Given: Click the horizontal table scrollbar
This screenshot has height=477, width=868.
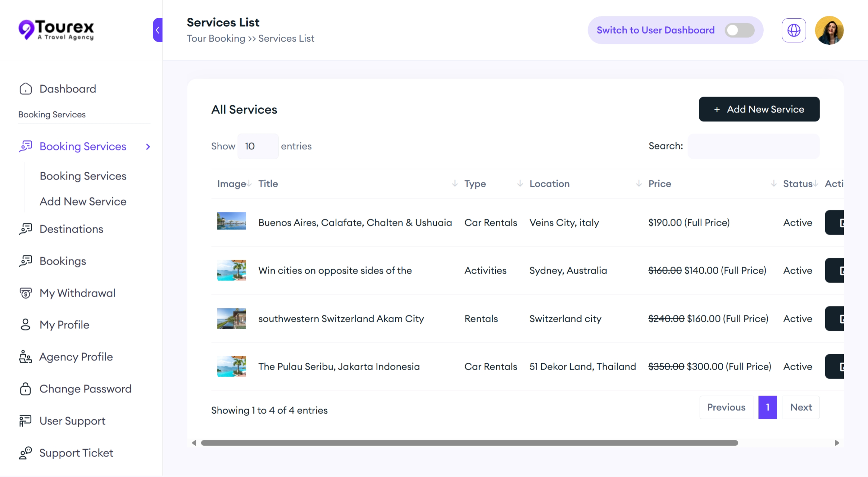Looking at the screenshot, I should coord(469,443).
